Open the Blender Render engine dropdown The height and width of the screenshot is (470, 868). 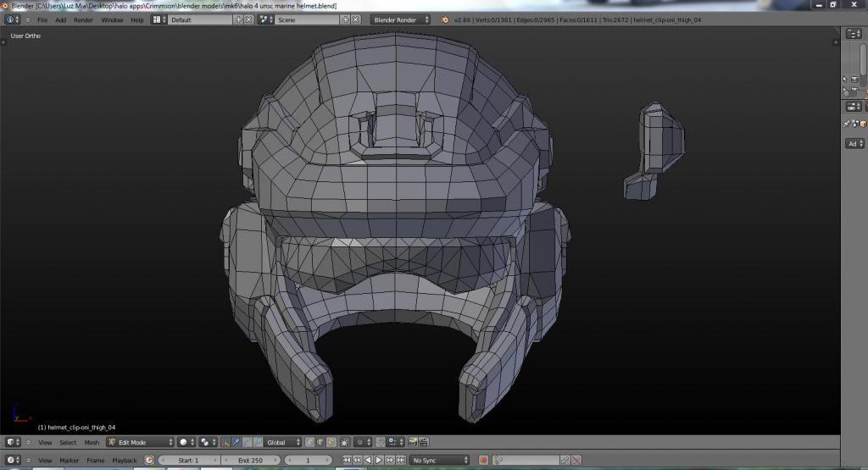point(400,20)
